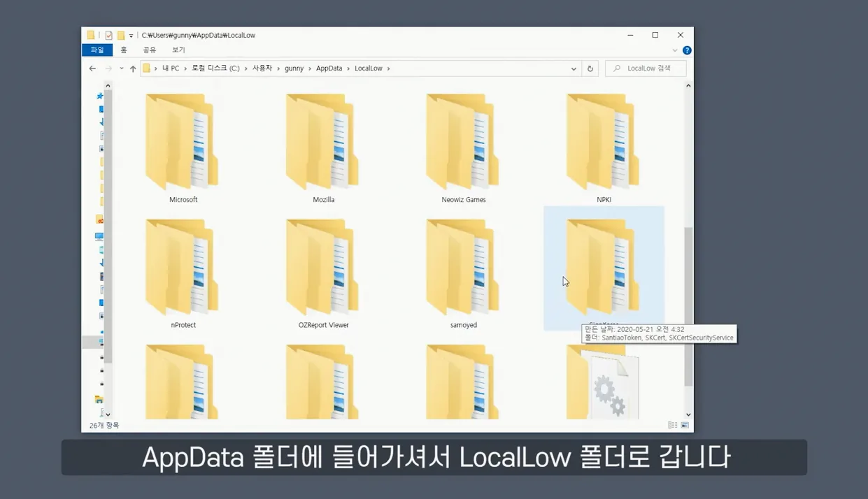Click the 26개 항목 status bar text

pos(104,426)
